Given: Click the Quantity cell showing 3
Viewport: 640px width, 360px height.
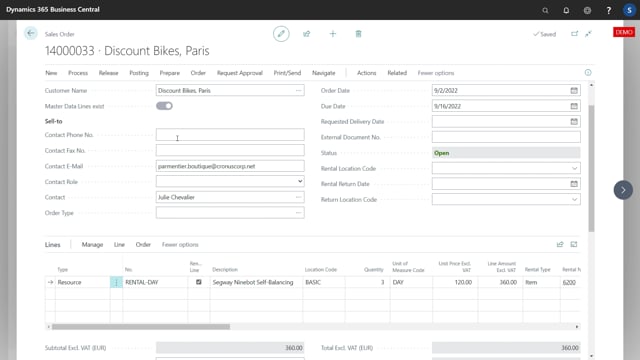Looking at the screenshot, I should [x=367, y=282].
